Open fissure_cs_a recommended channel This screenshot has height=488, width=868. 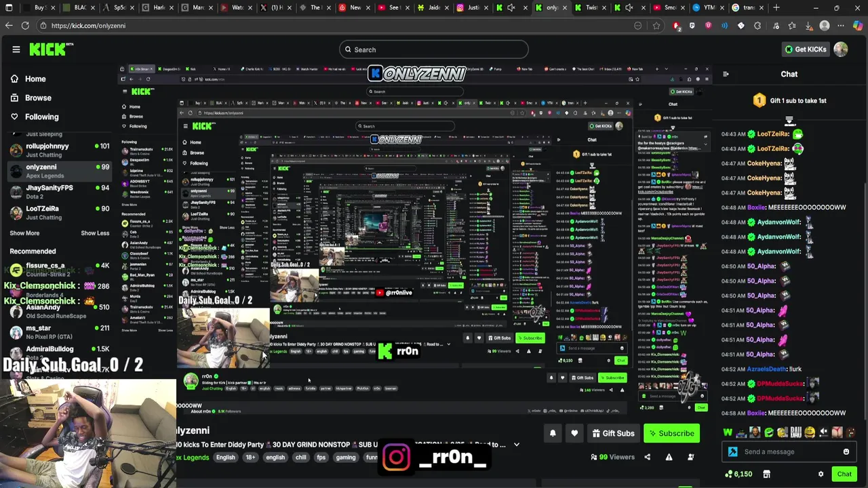pyautogui.click(x=58, y=269)
